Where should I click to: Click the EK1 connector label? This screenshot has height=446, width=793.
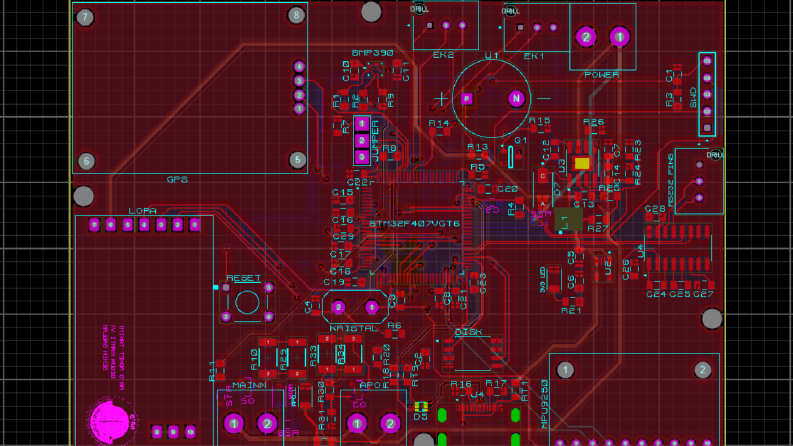click(x=534, y=56)
